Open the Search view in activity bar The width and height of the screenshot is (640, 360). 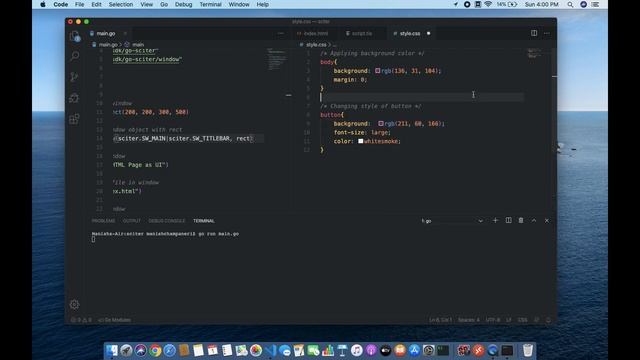(75, 56)
